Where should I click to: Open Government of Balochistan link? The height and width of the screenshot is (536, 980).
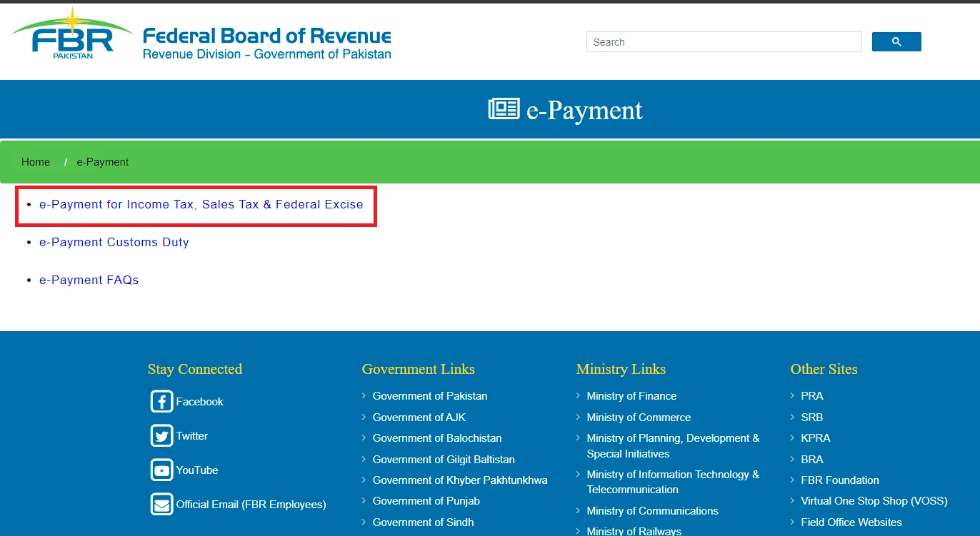pyautogui.click(x=437, y=438)
